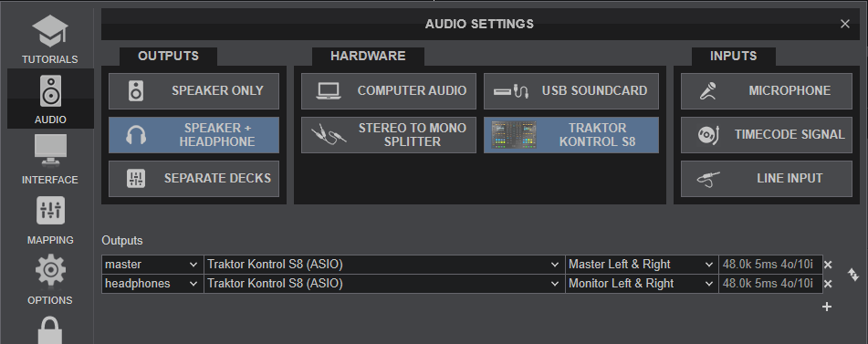This screenshot has width=868, height=344.
Task: Open the Tutorials sidebar section
Action: point(50,38)
